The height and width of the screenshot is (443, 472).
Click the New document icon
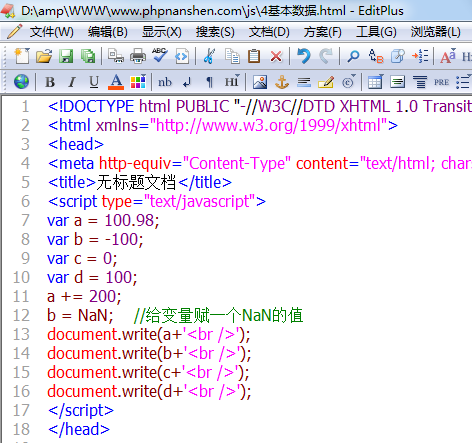click(22, 56)
